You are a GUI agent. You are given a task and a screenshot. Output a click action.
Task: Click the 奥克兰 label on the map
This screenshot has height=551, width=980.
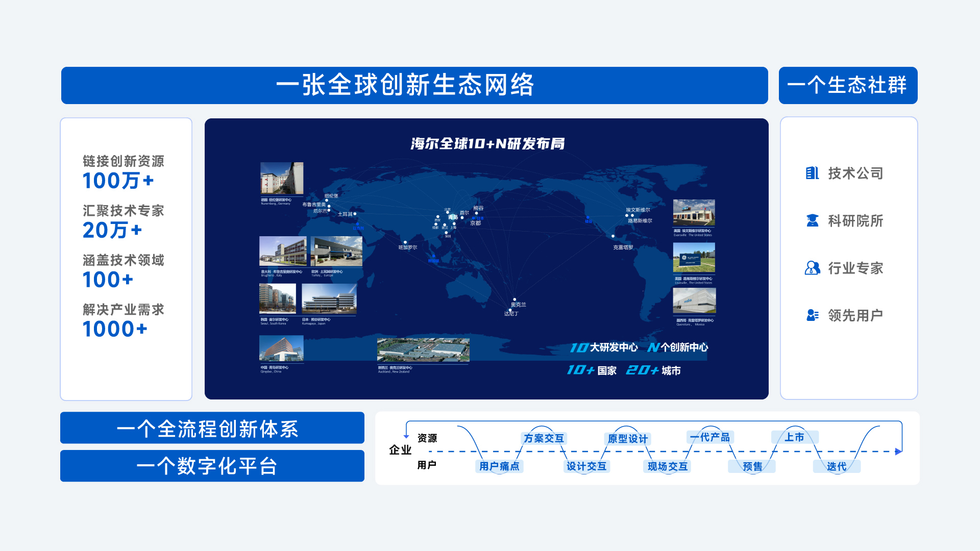point(519,305)
